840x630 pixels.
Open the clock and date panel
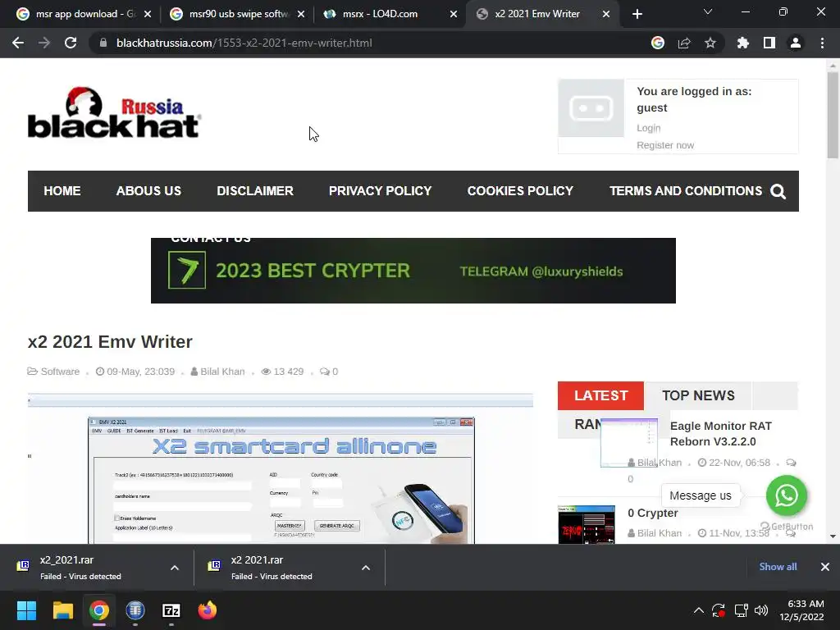pyautogui.click(x=801, y=610)
